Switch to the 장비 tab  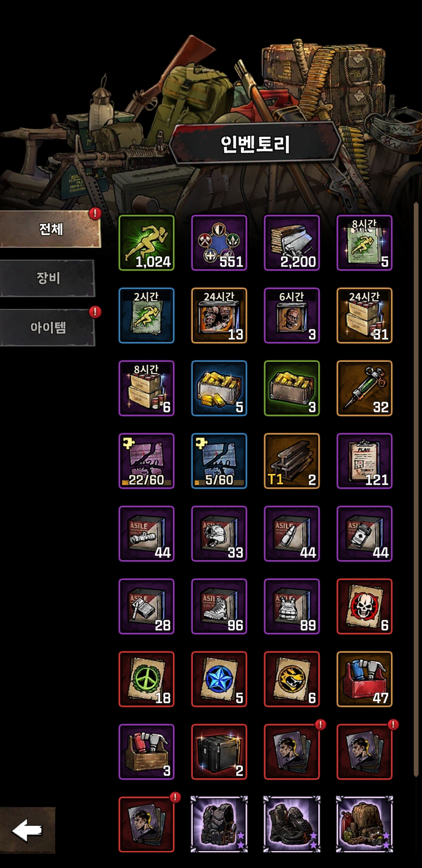[47, 278]
